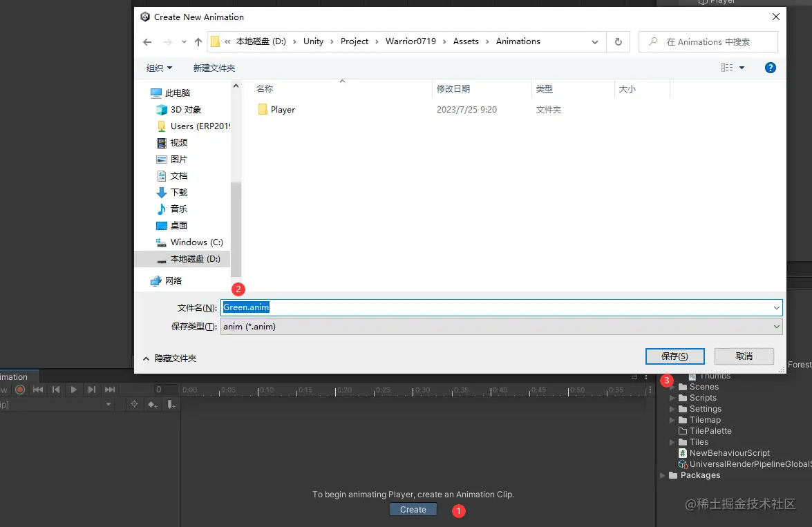Click Unity in the address path
This screenshot has width=812, height=527.
[313, 41]
